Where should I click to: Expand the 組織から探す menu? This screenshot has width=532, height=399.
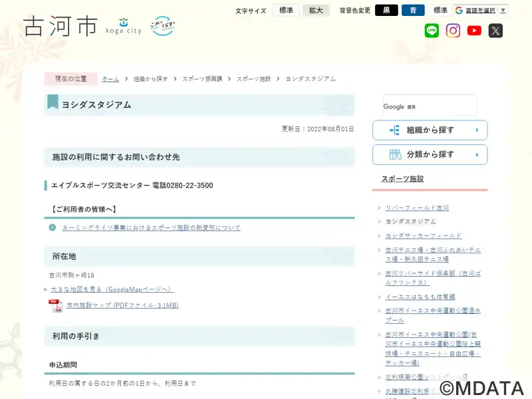[430, 130]
